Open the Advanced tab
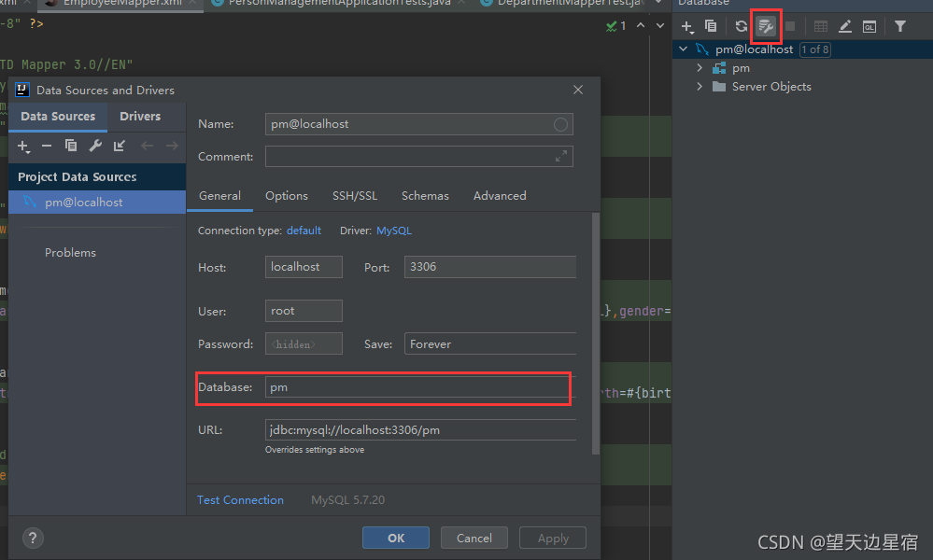This screenshot has height=560, width=933. [500, 196]
